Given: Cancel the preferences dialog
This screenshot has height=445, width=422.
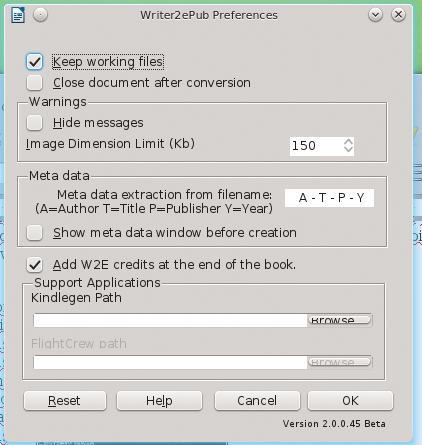Looking at the screenshot, I should 257,401.
